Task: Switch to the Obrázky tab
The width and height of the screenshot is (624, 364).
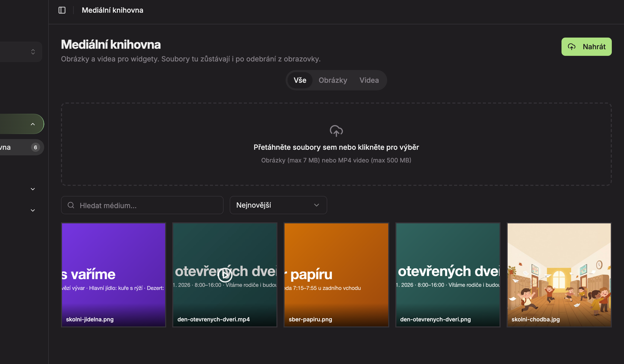Action: pyautogui.click(x=333, y=80)
